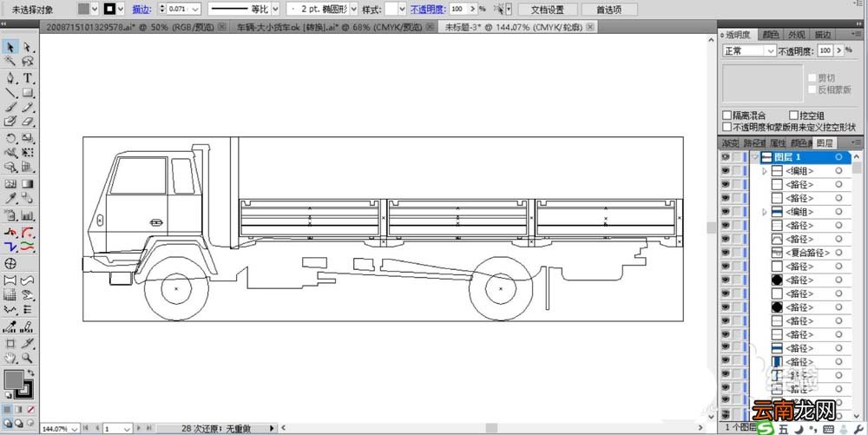Toggle visibility of the <复合路径> row
Image resolution: width=868 pixels, height=435 pixels.
[x=725, y=253]
